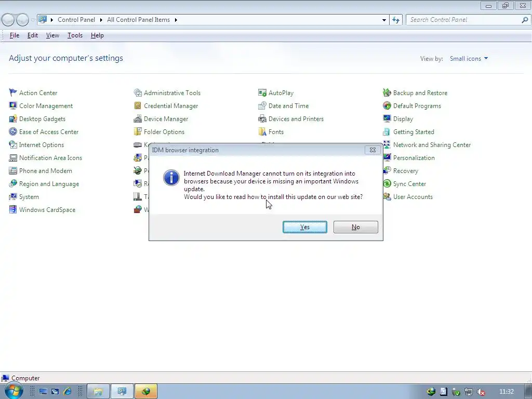Image resolution: width=532 pixels, height=399 pixels.
Task: Open Desktop Gadgets icon
Action: (13, 119)
